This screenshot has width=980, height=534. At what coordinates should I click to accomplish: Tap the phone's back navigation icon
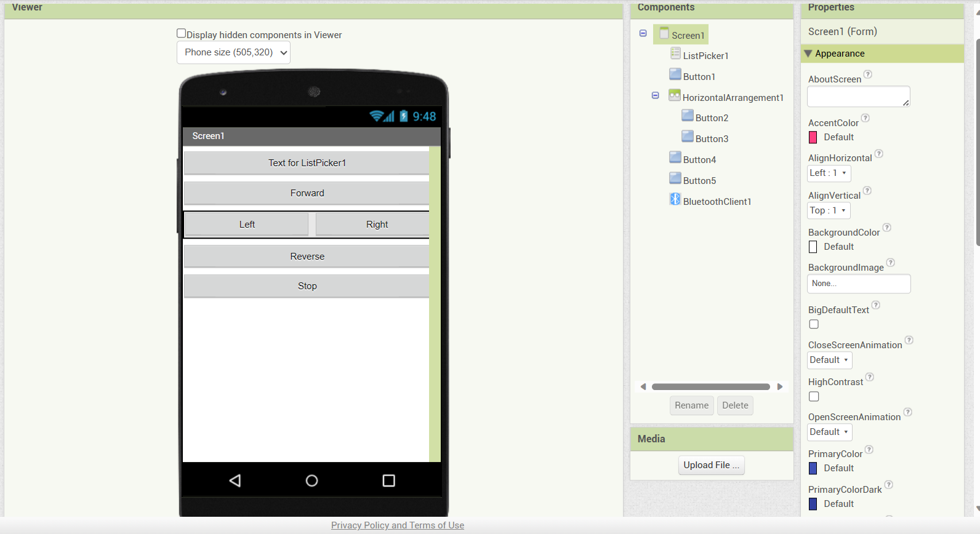pyautogui.click(x=235, y=480)
